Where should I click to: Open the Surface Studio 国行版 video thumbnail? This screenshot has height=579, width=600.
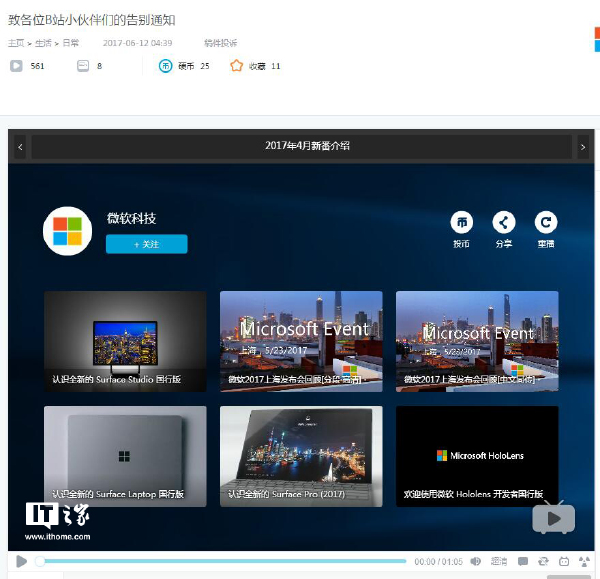125,341
